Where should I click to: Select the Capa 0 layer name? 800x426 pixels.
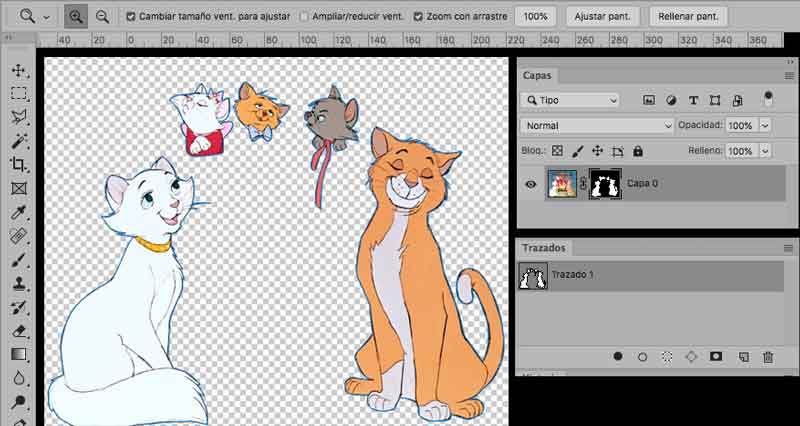pos(642,183)
